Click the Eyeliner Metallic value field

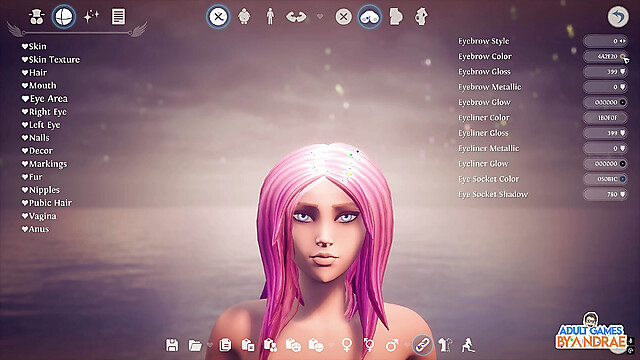pos(605,148)
